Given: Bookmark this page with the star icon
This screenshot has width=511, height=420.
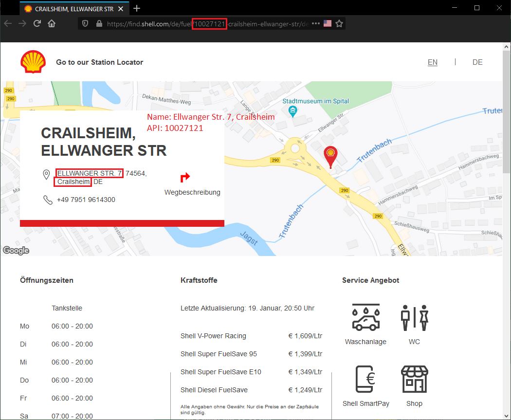Looking at the screenshot, I should point(339,23).
